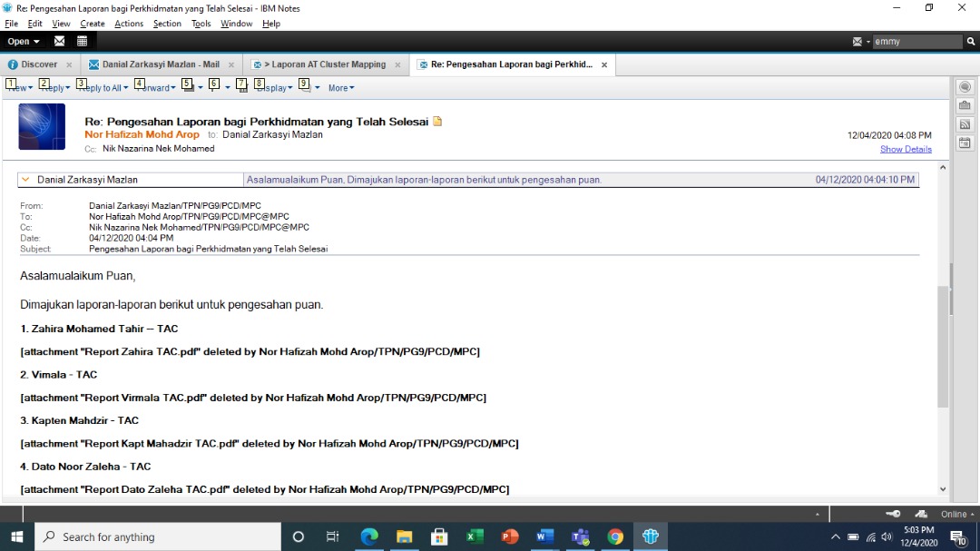Open the Actions menu
The image size is (980, 551).
click(x=128, y=24)
